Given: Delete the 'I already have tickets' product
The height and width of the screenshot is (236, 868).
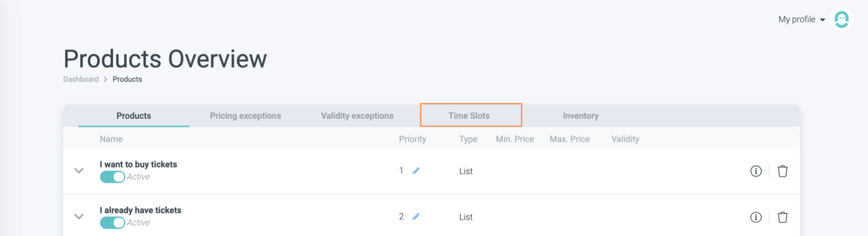Looking at the screenshot, I should [782, 217].
